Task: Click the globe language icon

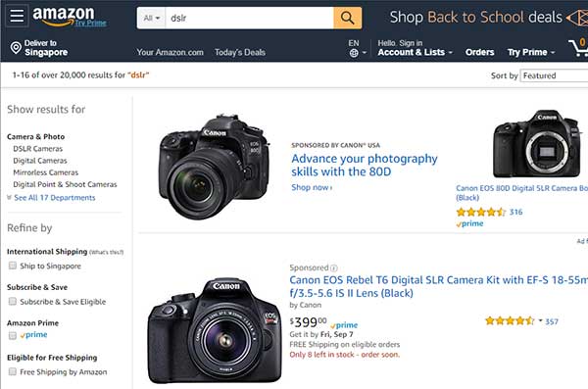Action: click(x=354, y=53)
